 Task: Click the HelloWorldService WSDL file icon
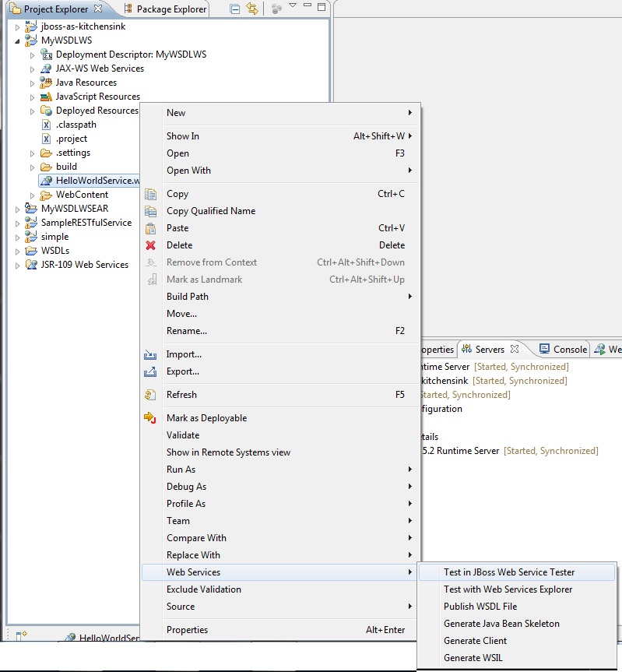[46, 181]
